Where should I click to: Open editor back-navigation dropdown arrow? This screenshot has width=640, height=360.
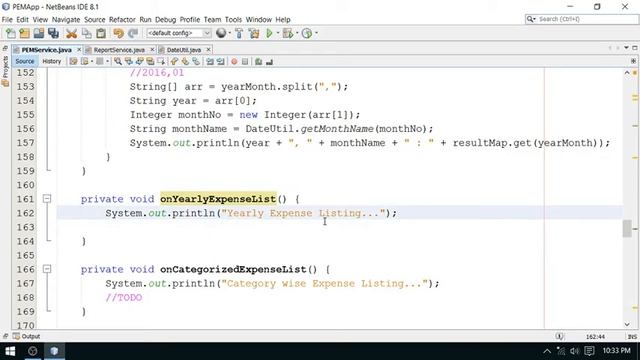92,62
